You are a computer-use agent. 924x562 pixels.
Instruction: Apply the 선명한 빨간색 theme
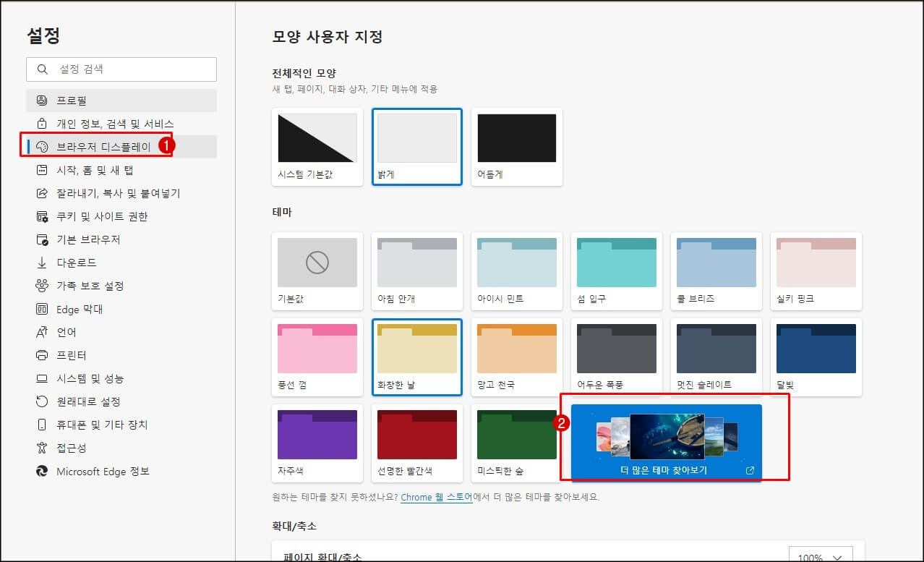pyautogui.click(x=417, y=443)
